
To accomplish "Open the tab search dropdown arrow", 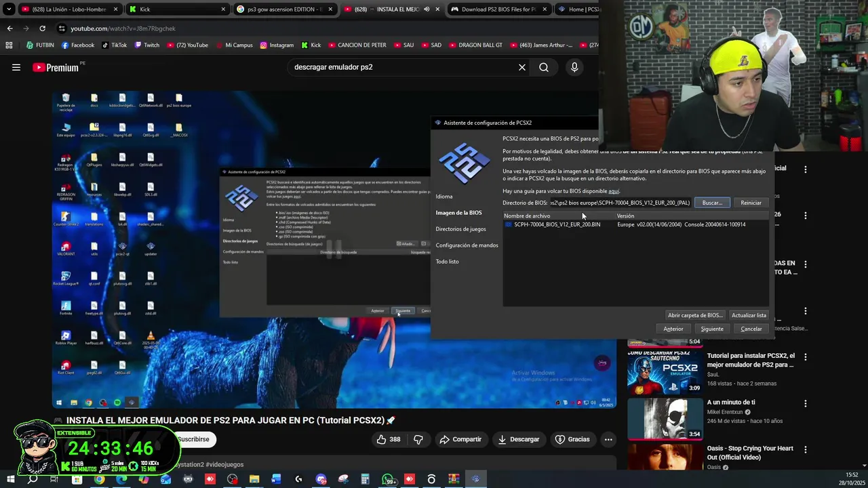I will 9,9.
